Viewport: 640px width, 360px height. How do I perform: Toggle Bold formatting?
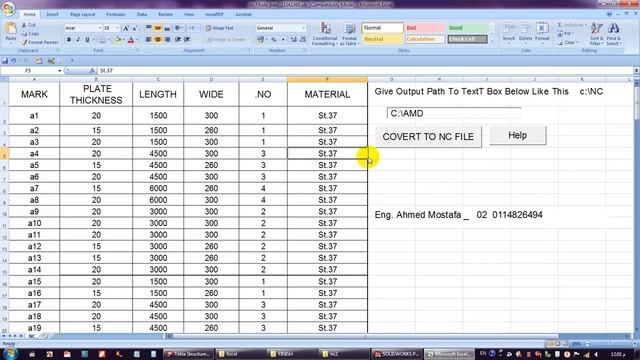(x=69, y=40)
